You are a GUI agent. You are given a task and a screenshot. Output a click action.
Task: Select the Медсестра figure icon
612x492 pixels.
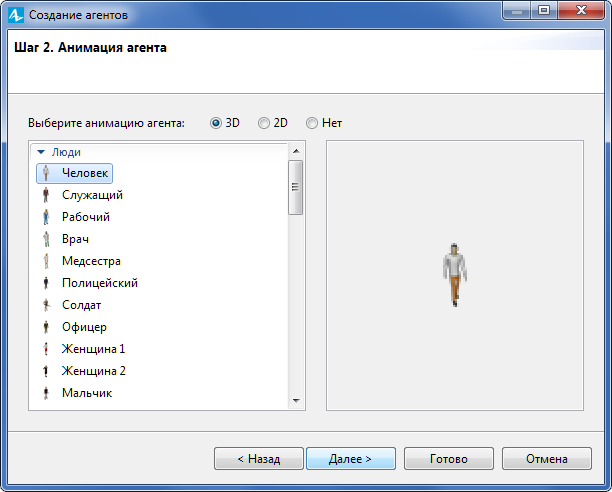46,261
